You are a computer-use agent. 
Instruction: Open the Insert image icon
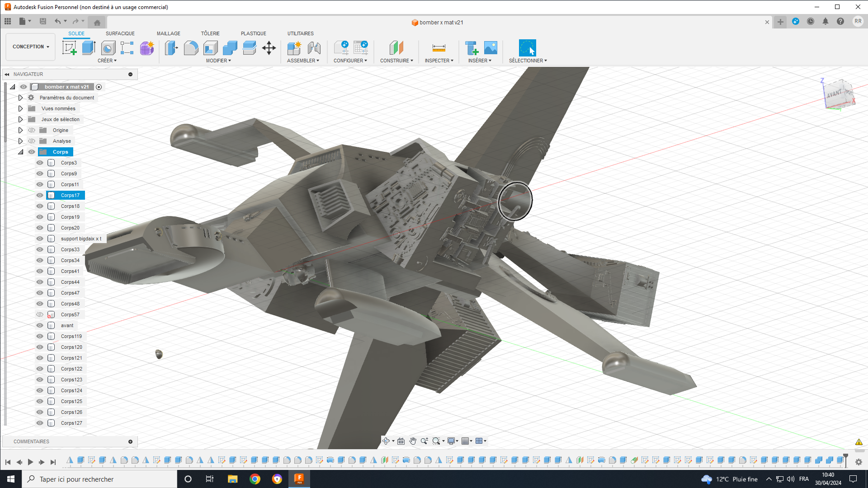tap(491, 48)
